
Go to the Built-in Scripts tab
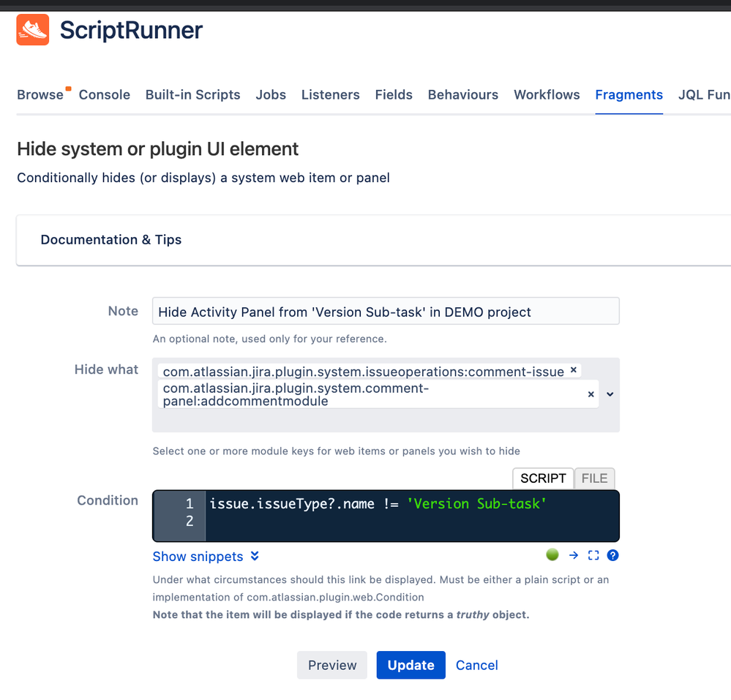(x=193, y=94)
